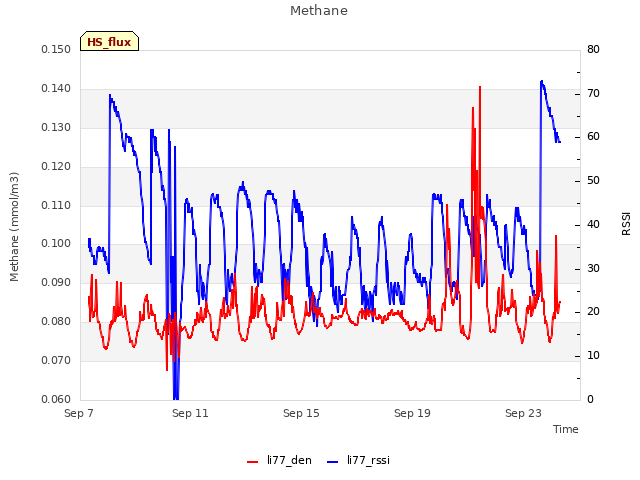Screen dimensions: 640x480
Task: Click the 20 RSSI axis value
Action: (x=593, y=312)
